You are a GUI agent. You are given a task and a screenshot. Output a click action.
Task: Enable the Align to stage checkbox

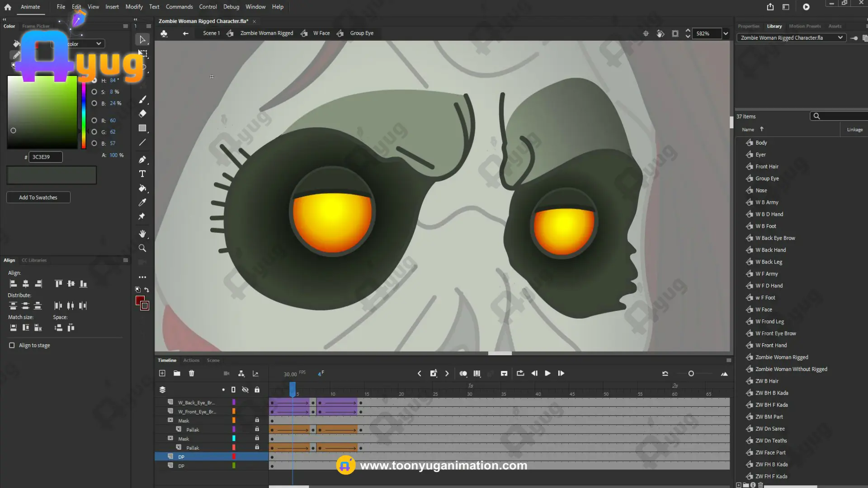(12, 345)
